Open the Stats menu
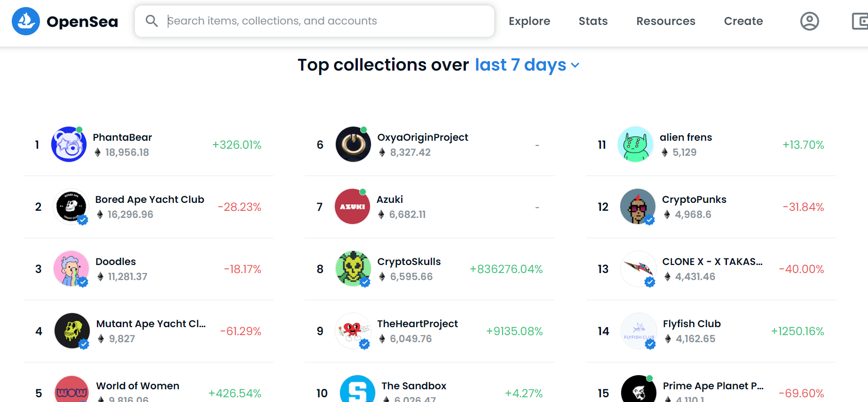 [593, 21]
